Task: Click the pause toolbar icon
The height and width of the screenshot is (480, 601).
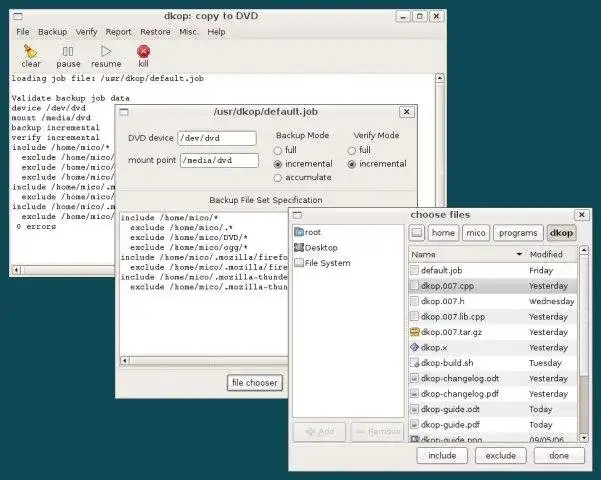Action: 68,51
